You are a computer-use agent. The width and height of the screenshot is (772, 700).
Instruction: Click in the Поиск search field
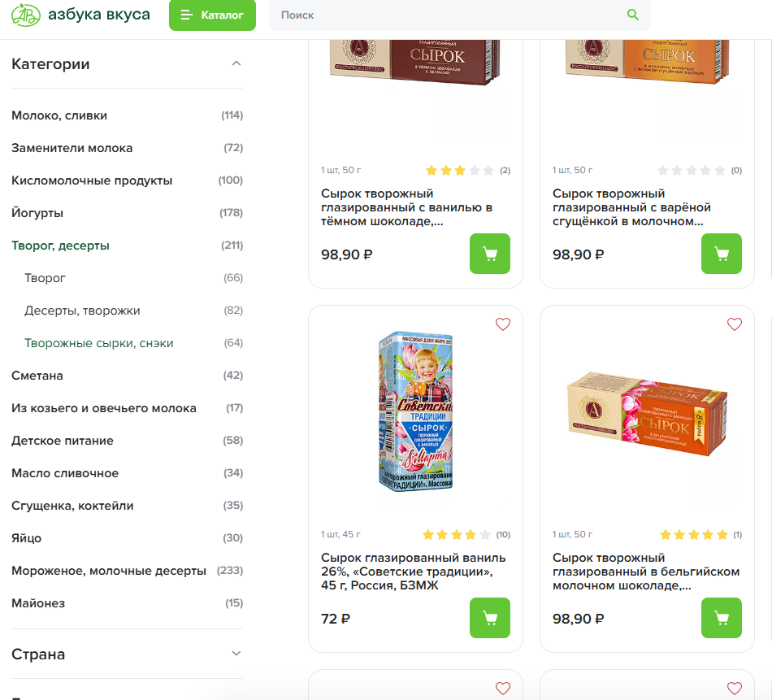pyautogui.click(x=447, y=15)
